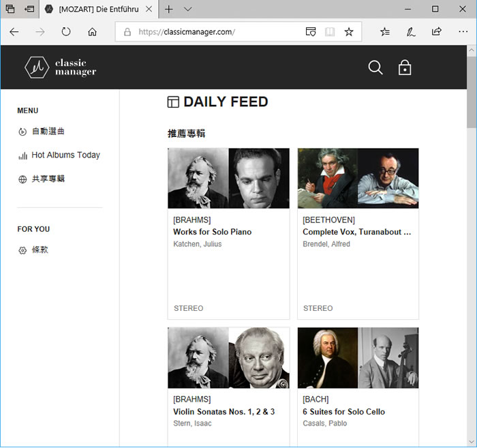This screenshot has width=477, height=448.
Task: Click the share page icon
Action: point(437,31)
